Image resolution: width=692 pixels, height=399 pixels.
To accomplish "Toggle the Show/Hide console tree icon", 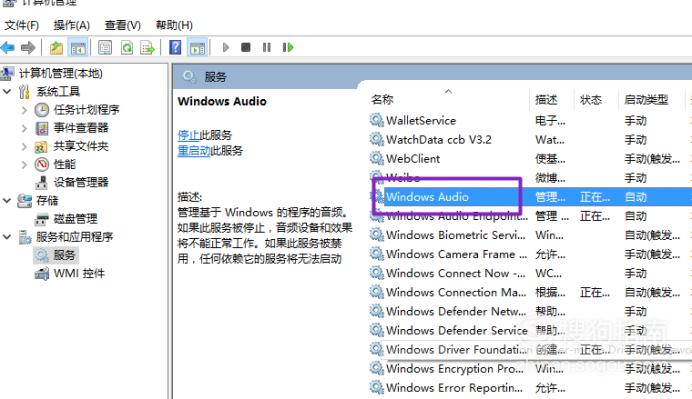I will coord(78,48).
